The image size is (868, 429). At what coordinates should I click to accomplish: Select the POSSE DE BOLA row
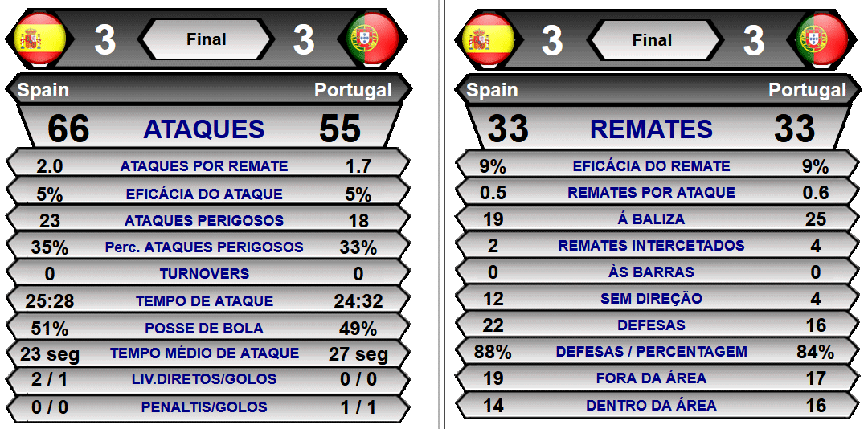[x=207, y=327]
